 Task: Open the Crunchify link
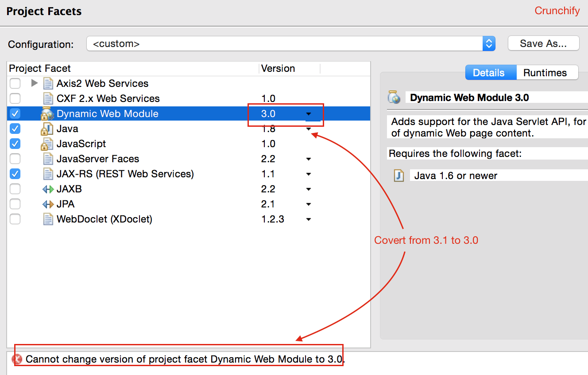[x=557, y=11]
